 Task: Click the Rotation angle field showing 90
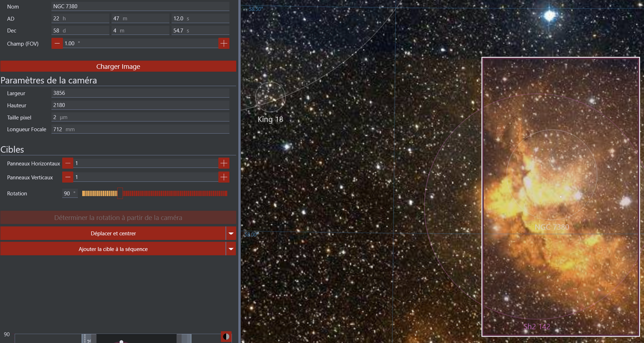coord(70,193)
